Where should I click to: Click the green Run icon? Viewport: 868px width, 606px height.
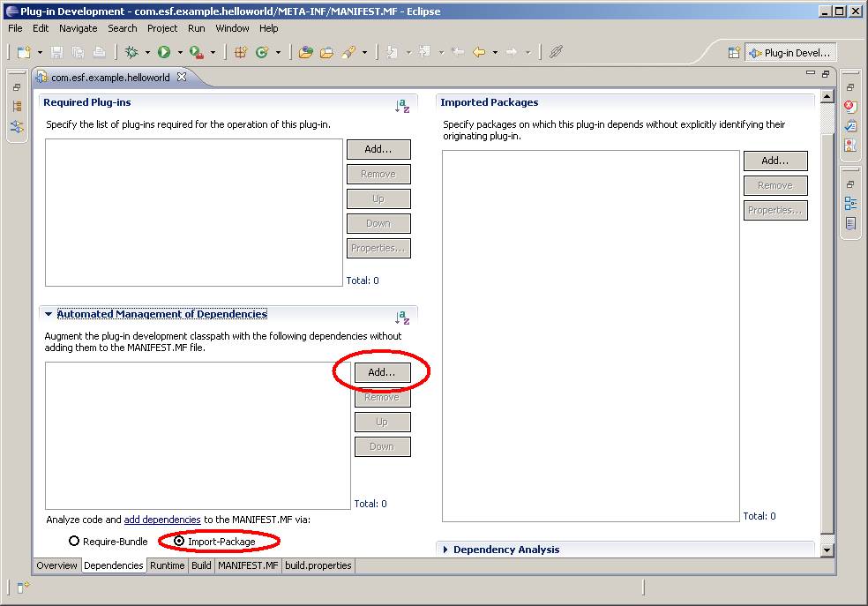point(164,52)
